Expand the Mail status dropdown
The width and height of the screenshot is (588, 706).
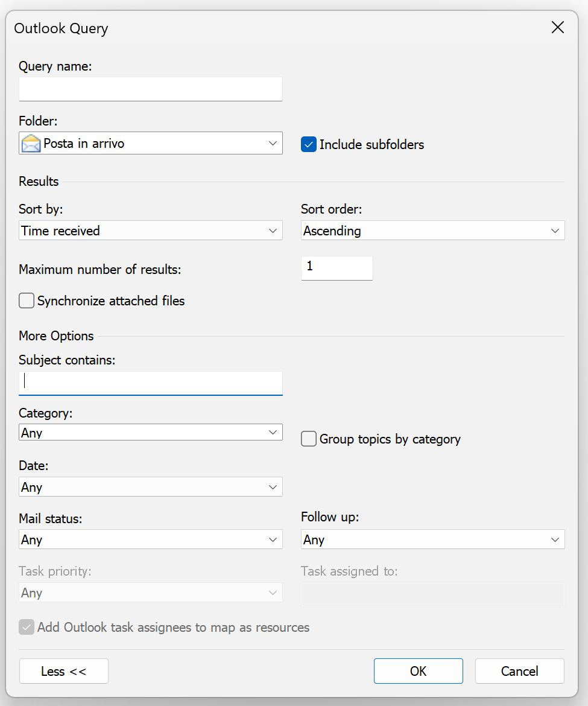tap(151, 539)
